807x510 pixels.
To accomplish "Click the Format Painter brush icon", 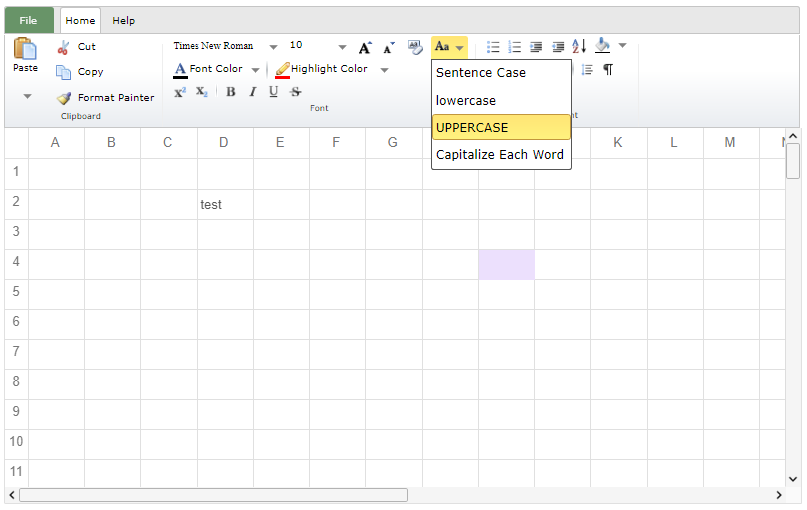I will (x=64, y=98).
